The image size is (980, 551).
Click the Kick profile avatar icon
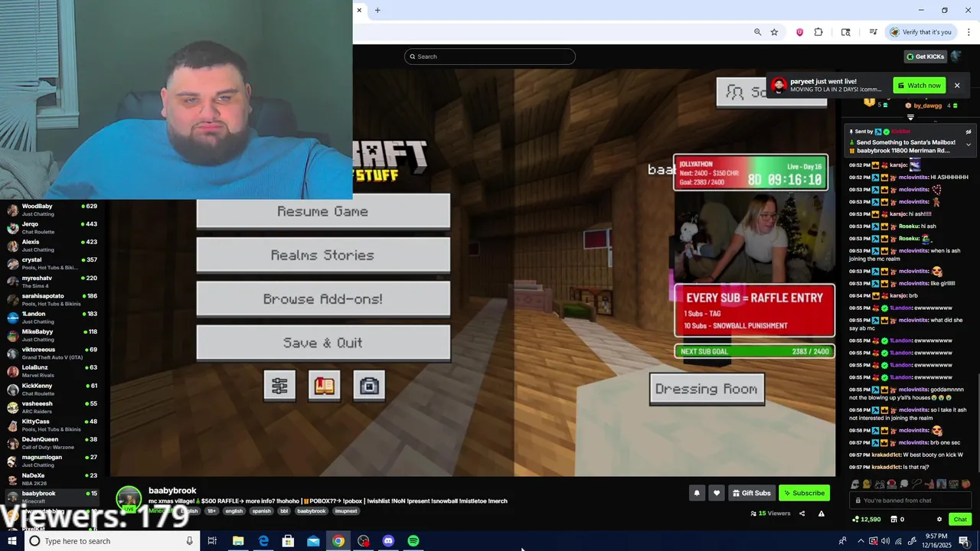tap(956, 56)
